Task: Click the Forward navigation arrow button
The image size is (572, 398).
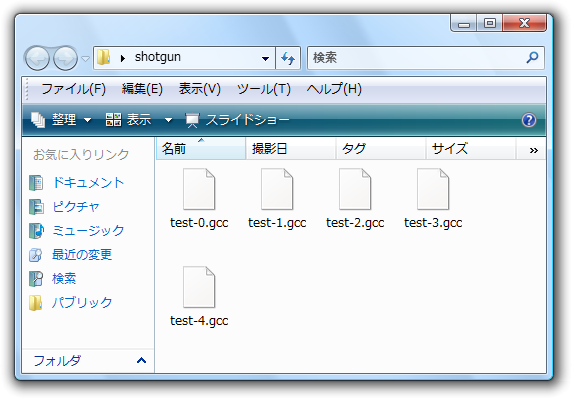Action: (x=66, y=58)
